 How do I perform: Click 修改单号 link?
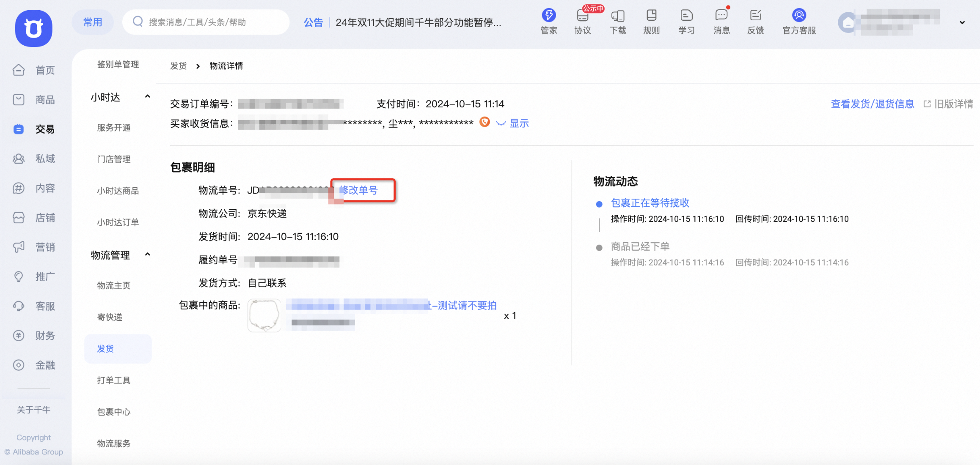(358, 190)
